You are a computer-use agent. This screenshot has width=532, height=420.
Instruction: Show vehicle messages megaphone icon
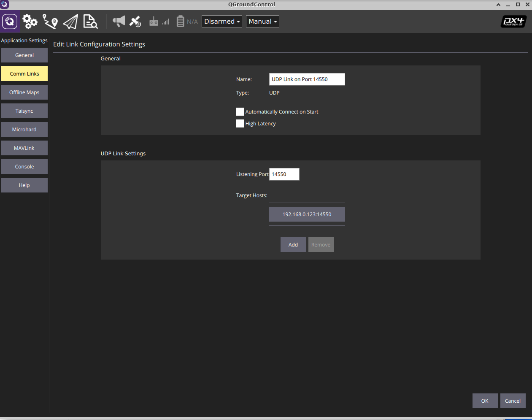(x=119, y=21)
